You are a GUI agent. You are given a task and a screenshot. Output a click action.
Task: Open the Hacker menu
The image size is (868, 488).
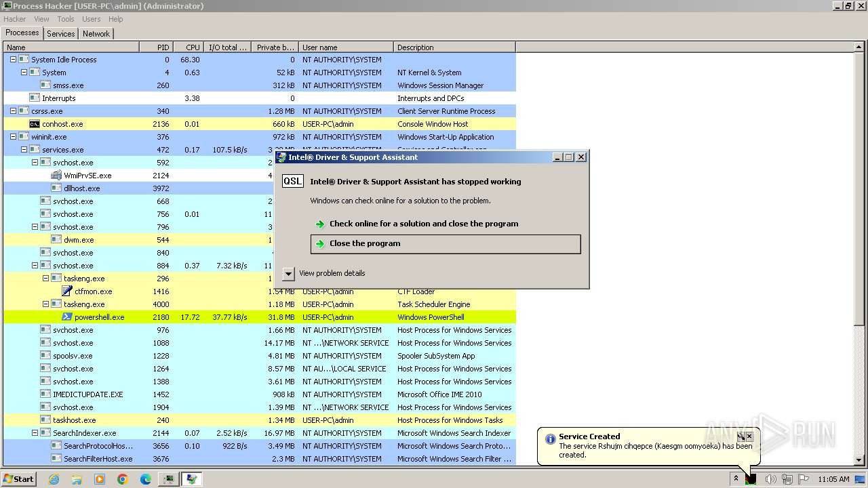(x=14, y=19)
